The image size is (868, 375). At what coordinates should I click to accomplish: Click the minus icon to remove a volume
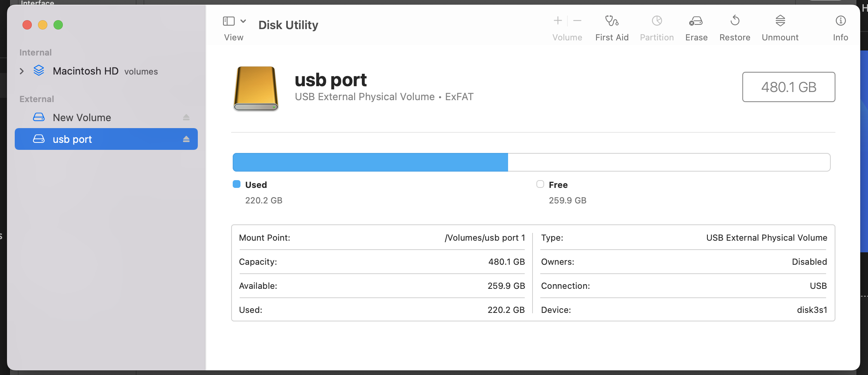577,21
